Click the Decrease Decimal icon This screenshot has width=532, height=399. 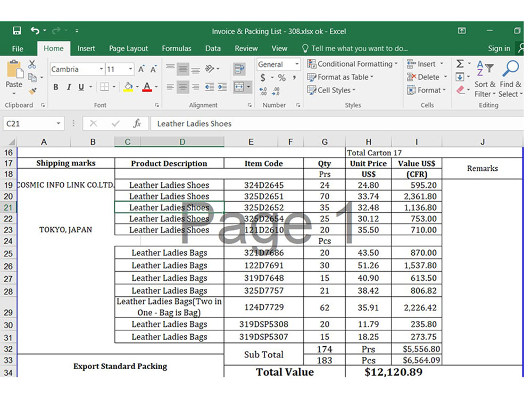276,91
